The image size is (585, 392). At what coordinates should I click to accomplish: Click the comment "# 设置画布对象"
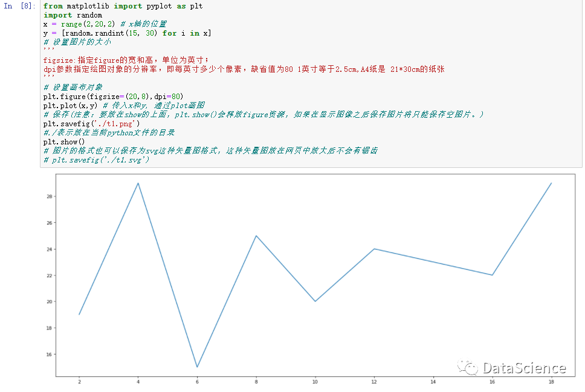pyautogui.click(x=73, y=87)
